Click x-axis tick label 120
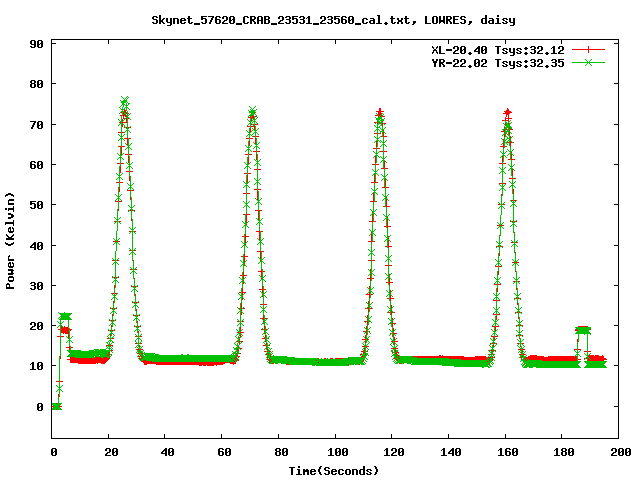 tap(394, 452)
